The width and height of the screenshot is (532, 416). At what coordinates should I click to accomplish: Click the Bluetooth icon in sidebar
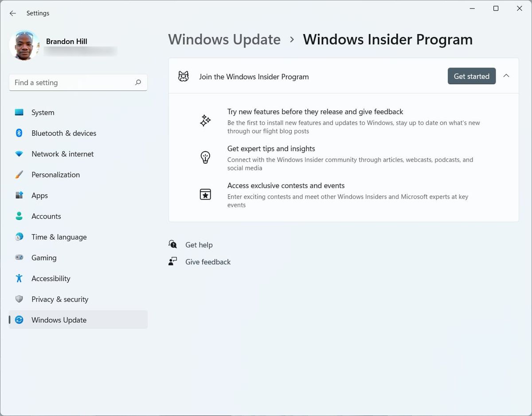tap(19, 133)
